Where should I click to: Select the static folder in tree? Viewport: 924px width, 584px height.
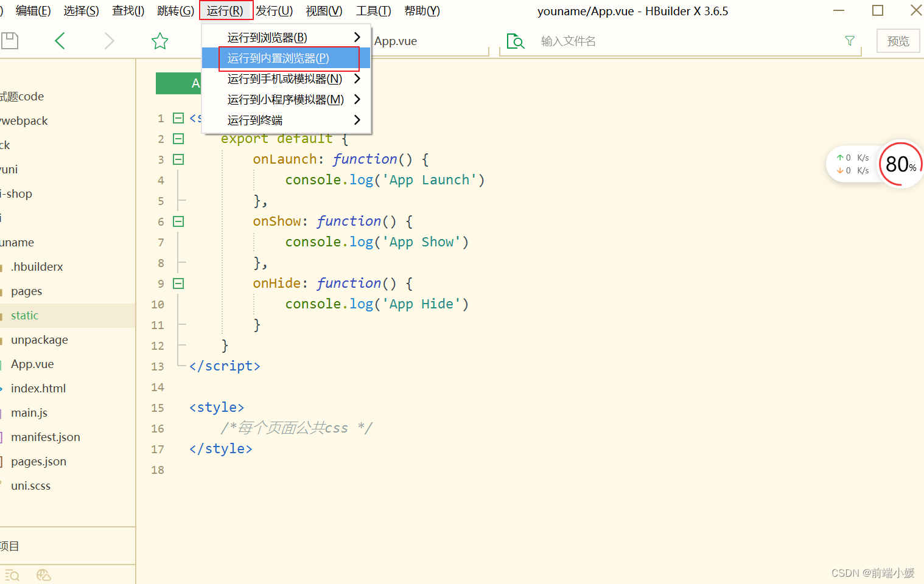click(x=24, y=315)
